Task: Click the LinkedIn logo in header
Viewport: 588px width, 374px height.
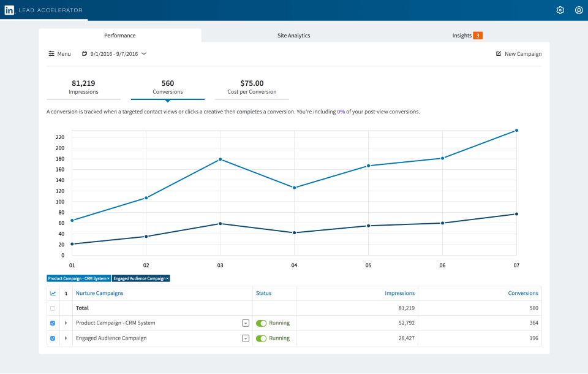Action: click(x=9, y=10)
